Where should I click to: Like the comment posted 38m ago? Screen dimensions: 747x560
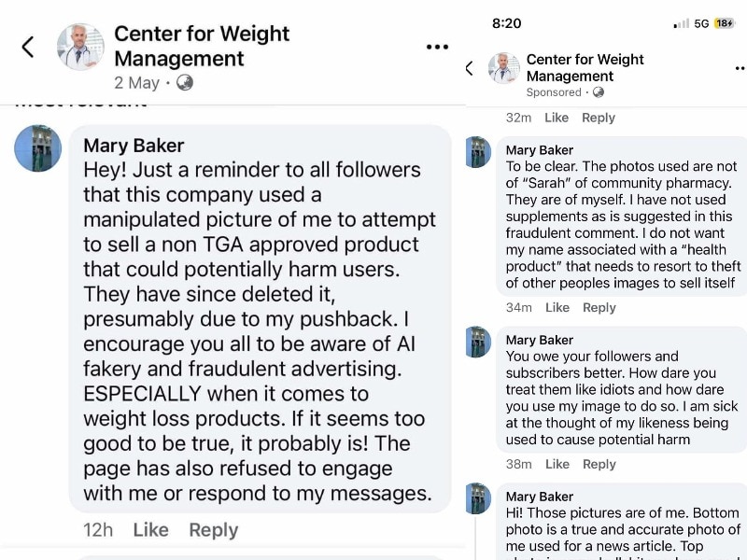pos(557,464)
